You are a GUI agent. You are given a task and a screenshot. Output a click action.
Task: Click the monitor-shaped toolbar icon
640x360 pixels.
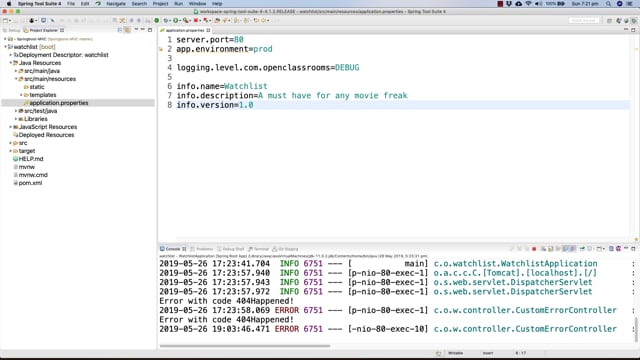43,20
